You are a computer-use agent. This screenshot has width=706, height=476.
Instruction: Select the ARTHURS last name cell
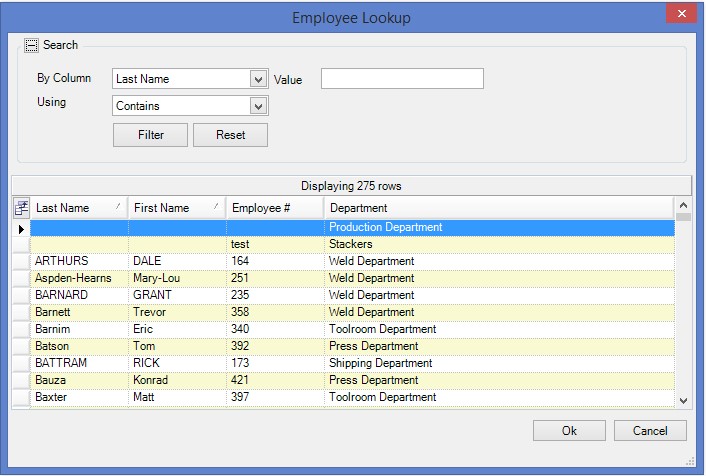79,261
